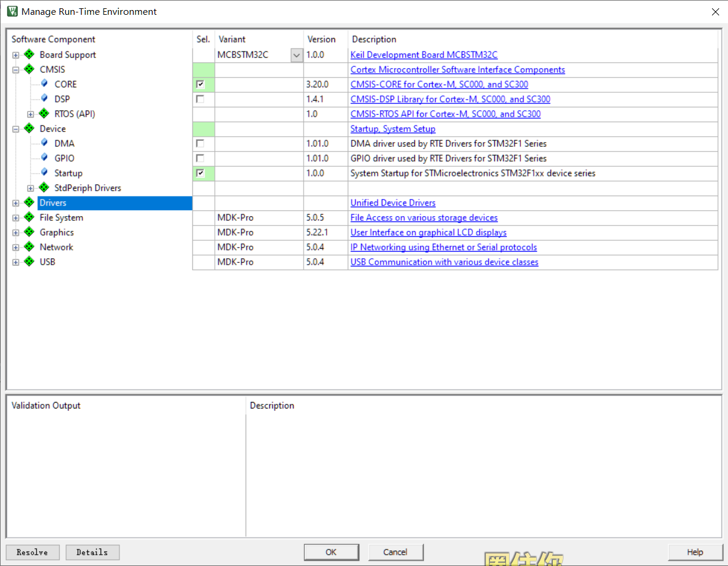Click DMA driver description text
This screenshot has height=566, width=728.
coord(449,143)
